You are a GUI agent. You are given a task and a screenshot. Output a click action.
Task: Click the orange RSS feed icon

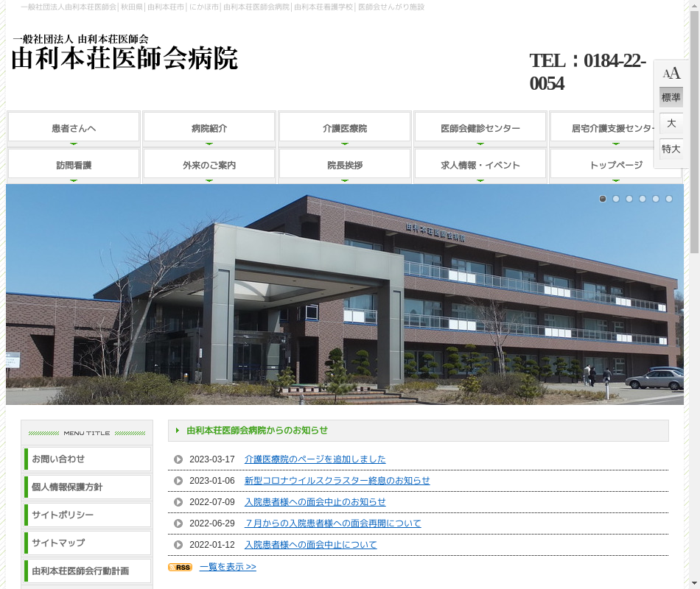click(x=180, y=567)
